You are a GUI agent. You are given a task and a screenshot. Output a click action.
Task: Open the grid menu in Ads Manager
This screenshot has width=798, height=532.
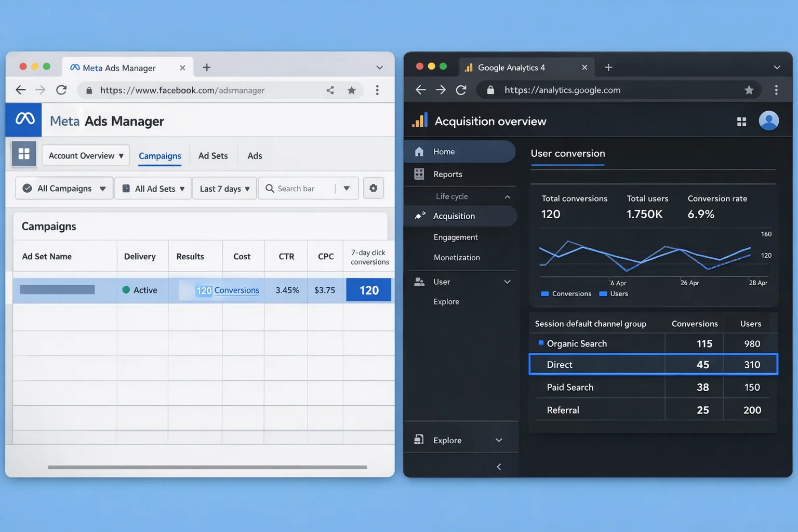click(24, 154)
